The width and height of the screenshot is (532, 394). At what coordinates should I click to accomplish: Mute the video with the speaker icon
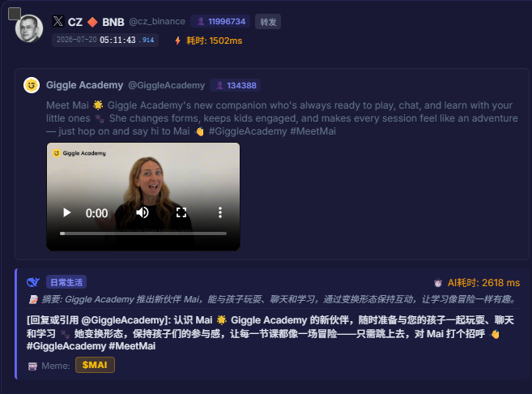(x=143, y=212)
